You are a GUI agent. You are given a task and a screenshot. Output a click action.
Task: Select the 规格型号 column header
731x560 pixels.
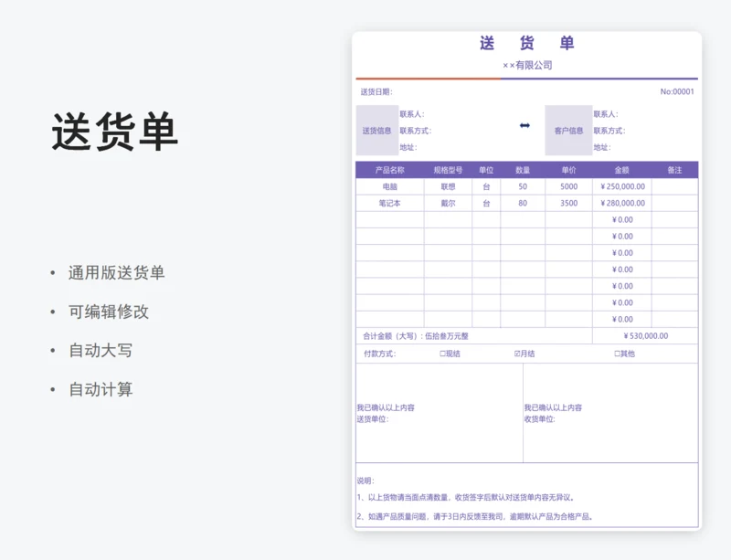click(448, 170)
